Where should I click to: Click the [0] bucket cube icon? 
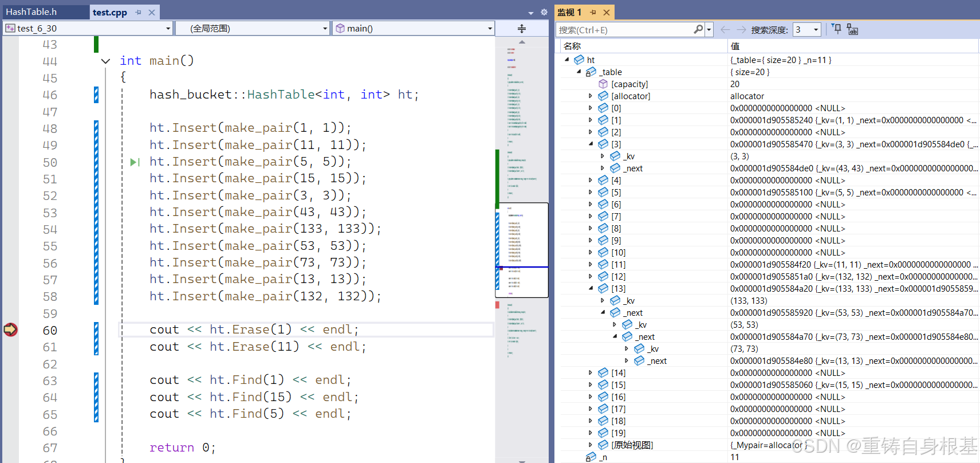point(603,108)
